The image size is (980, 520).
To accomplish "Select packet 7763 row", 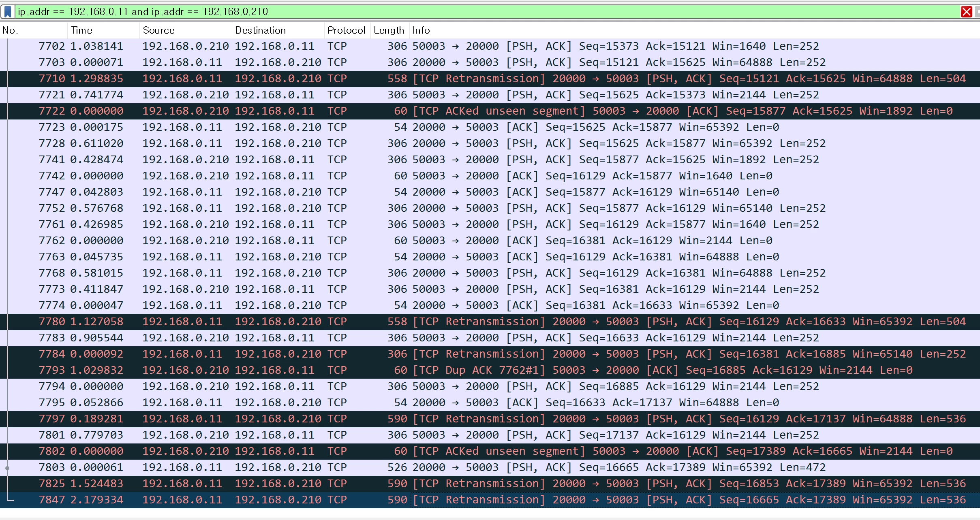I will click(x=490, y=257).
